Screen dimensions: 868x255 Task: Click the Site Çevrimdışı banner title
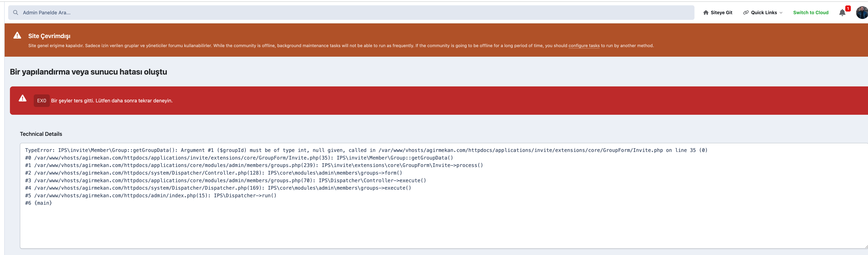(49, 36)
